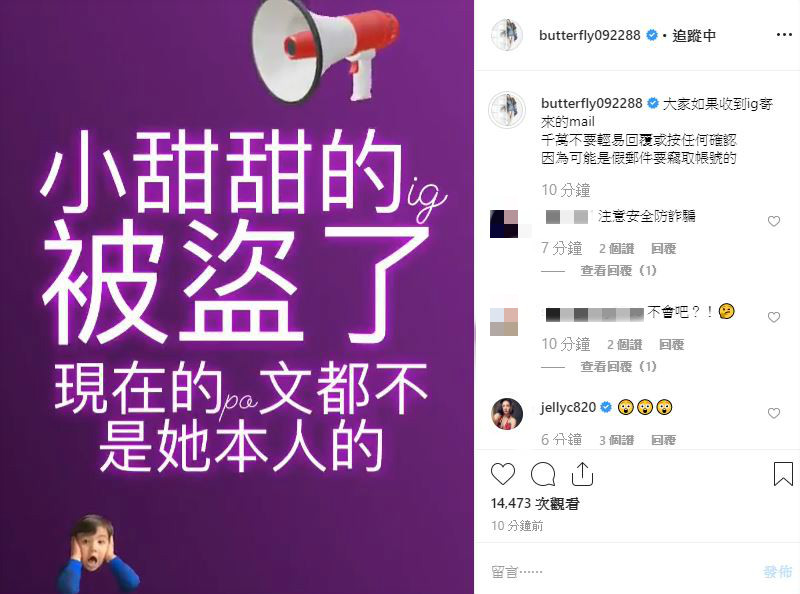The image size is (800, 594).
Task: Save the post with the bookmark icon
Action: pyautogui.click(x=783, y=474)
